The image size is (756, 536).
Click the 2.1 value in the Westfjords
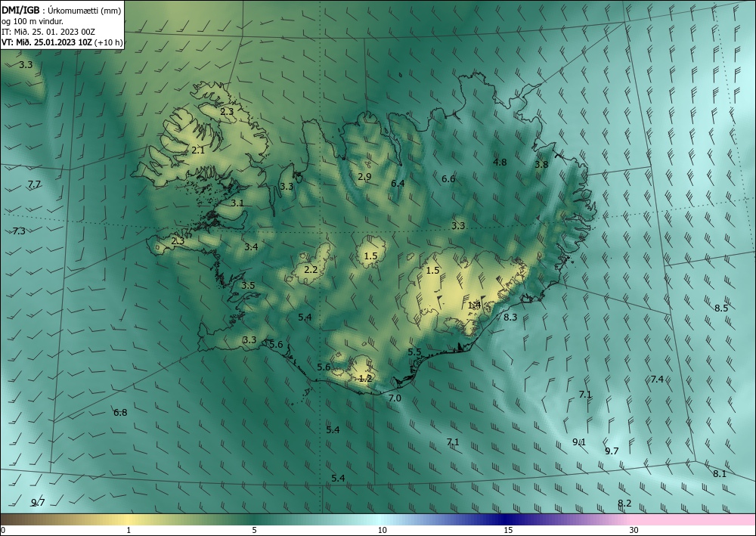point(198,150)
